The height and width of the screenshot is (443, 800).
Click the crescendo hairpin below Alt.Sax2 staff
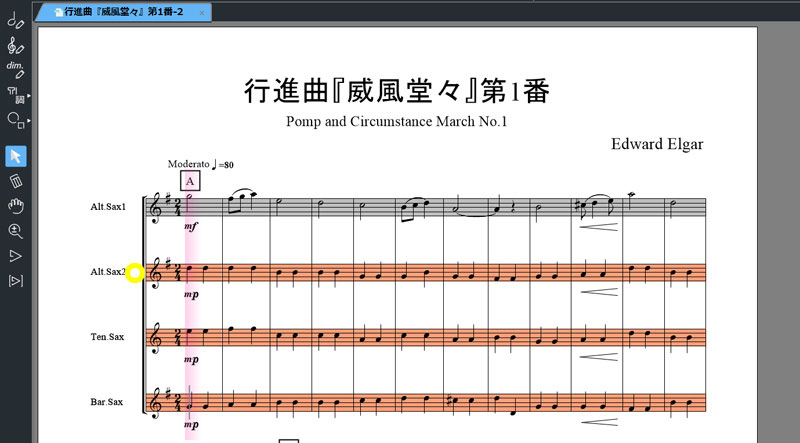pos(599,292)
